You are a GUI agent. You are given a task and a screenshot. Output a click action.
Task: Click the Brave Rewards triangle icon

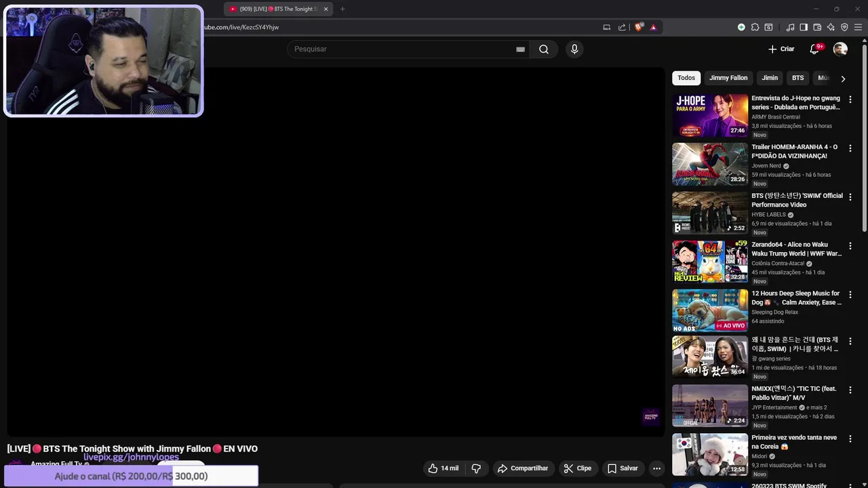coord(653,27)
